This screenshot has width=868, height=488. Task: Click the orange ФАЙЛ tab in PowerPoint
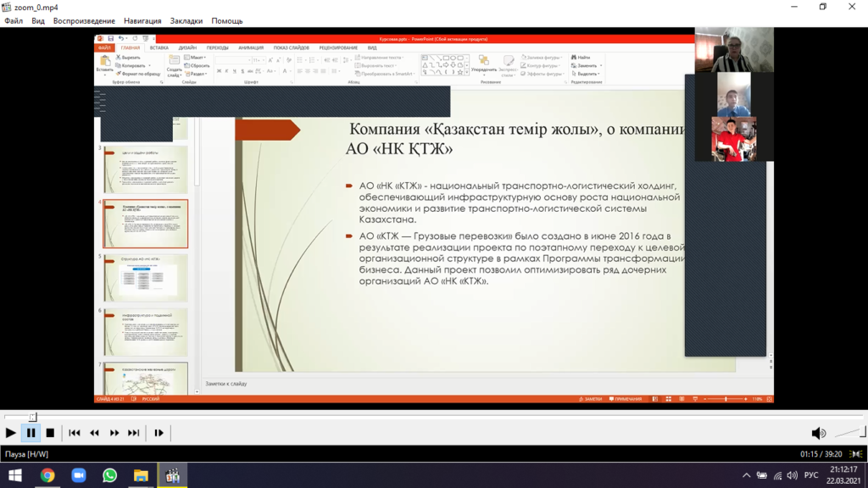click(x=104, y=48)
